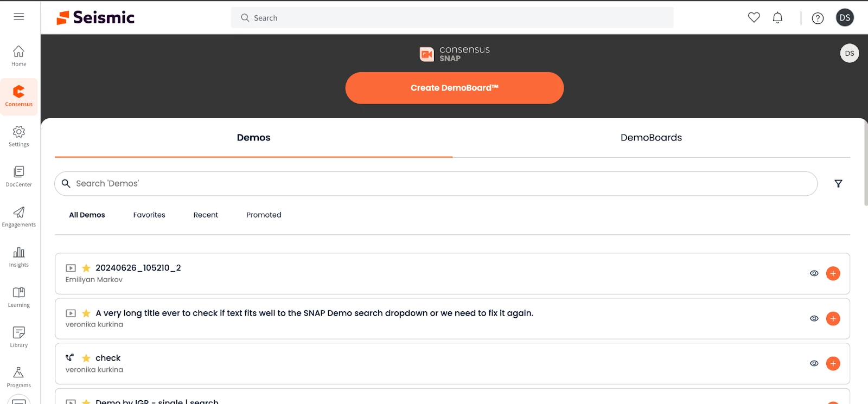Open the hamburger navigation menu
Image resolution: width=868 pixels, height=404 pixels.
click(x=19, y=17)
